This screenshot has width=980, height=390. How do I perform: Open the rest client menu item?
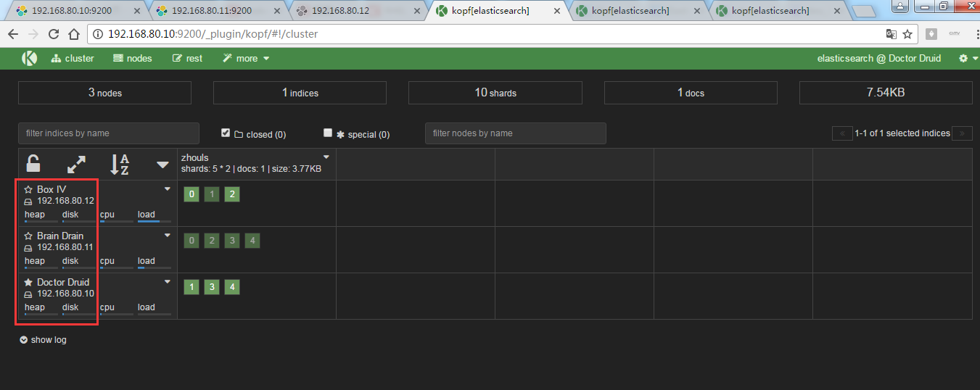click(187, 58)
